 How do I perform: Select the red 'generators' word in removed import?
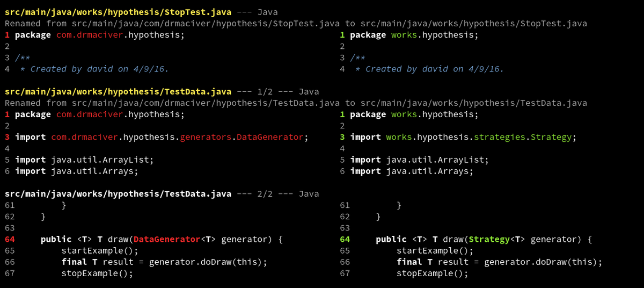tap(206, 137)
